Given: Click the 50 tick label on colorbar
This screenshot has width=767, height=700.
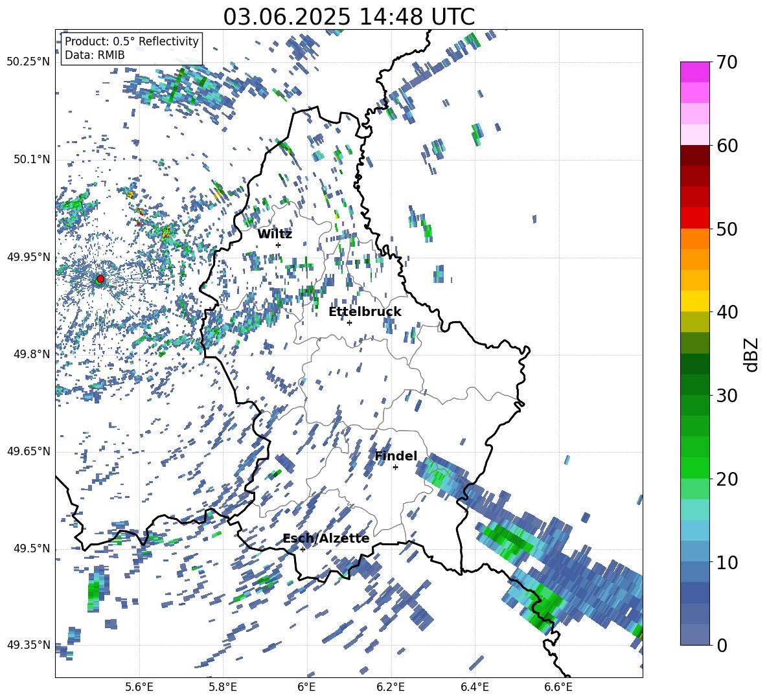Looking at the screenshot, I should (x=726, y=229).
